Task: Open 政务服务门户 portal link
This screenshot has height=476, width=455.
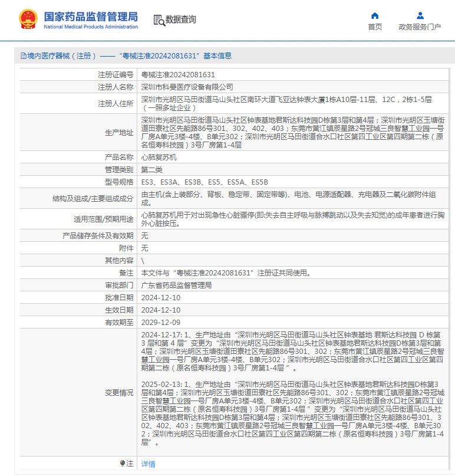Action: (420, 27)
